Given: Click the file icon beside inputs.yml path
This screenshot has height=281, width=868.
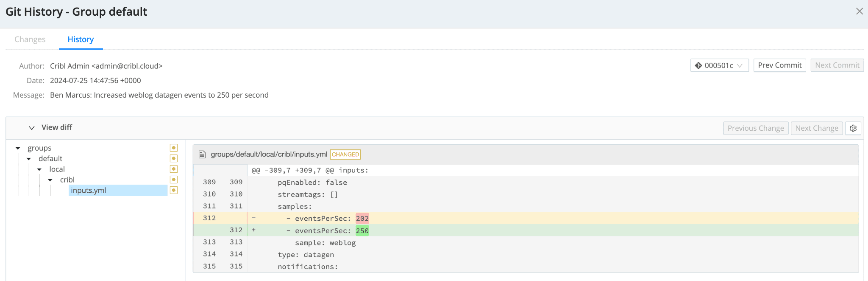Looking at the screenshot, I should [x=202, y=155].
